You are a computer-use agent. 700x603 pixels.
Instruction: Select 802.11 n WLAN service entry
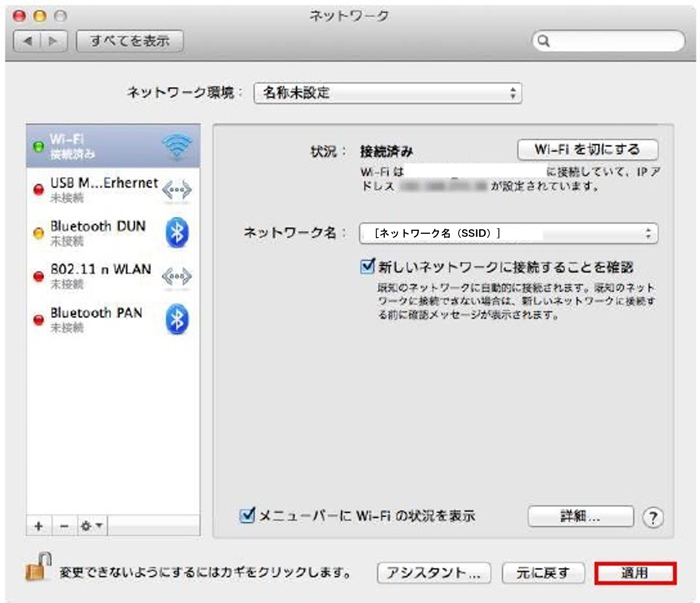tap(113, 276)
